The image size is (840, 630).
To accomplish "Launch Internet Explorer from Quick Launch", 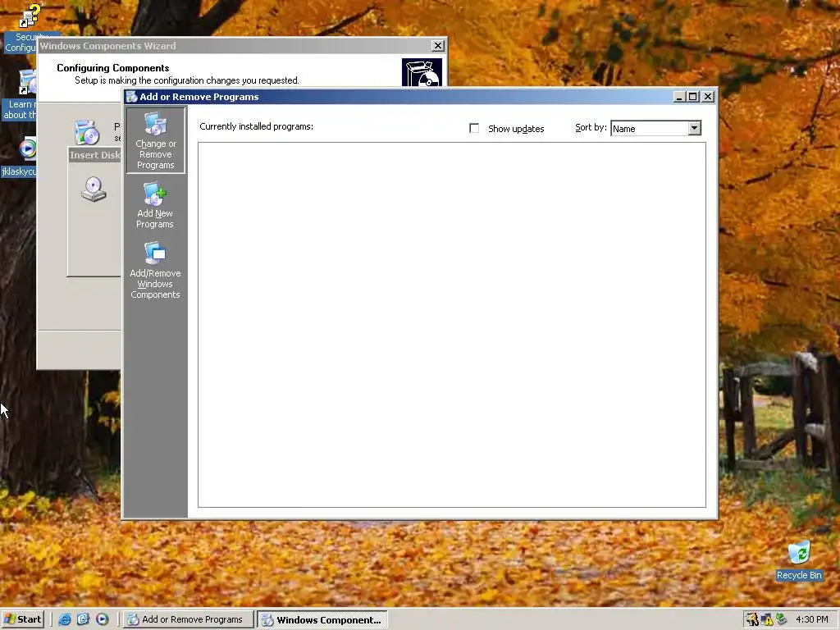I will tap(65, 619).
